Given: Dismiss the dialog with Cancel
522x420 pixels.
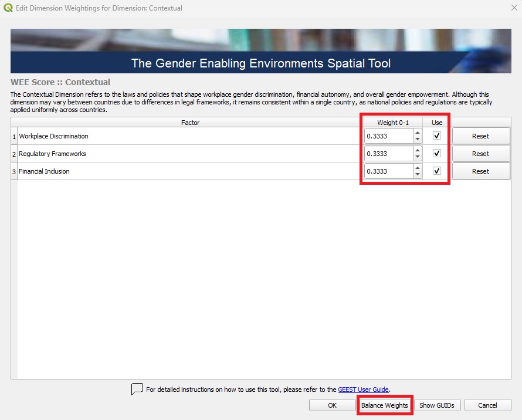Looking at the screenshot, I should tap(488, 405).
